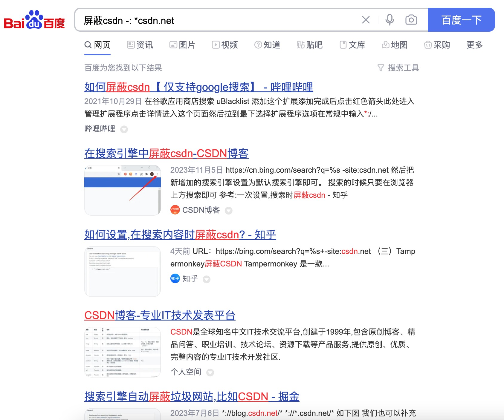Expand dropdown arrow next to 个人空间

(x=210, y=373)
